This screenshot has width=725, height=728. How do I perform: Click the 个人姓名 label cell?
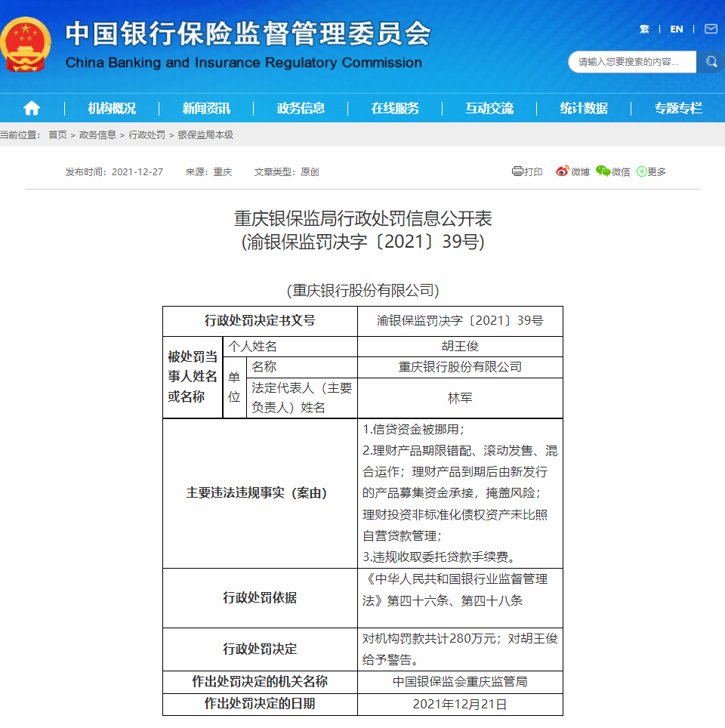[290, 347]
